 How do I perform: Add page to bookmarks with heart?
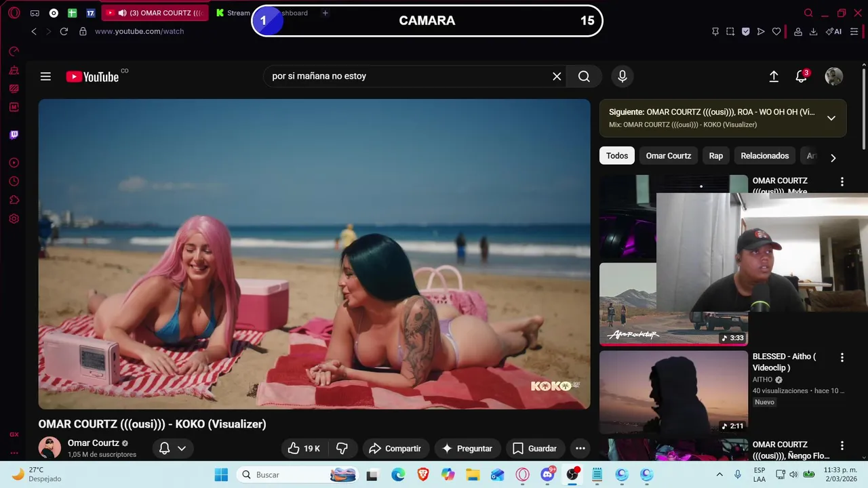click(776, 31)
